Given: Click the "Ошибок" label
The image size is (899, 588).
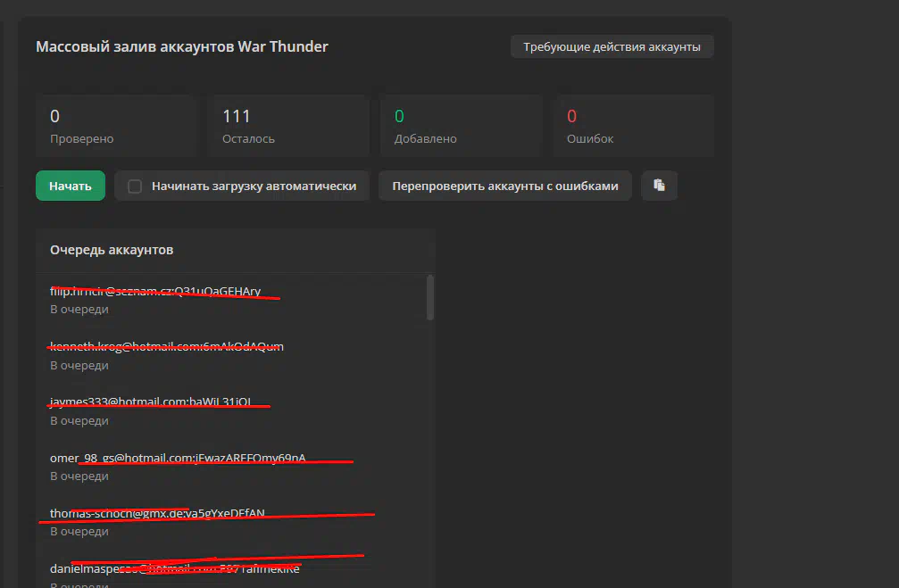Looking at the screenshot, I should tap(590, 138).
